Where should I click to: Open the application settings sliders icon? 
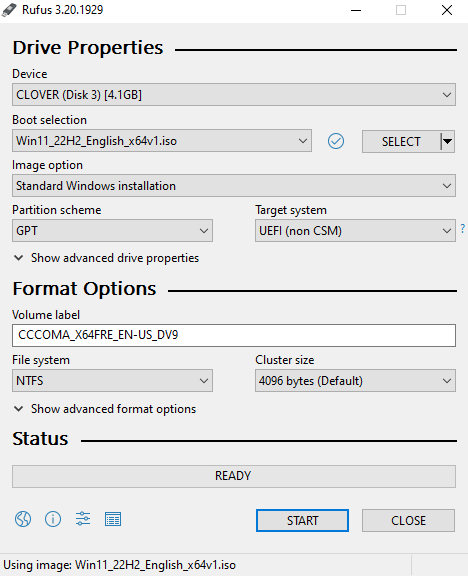pos(83,519)
